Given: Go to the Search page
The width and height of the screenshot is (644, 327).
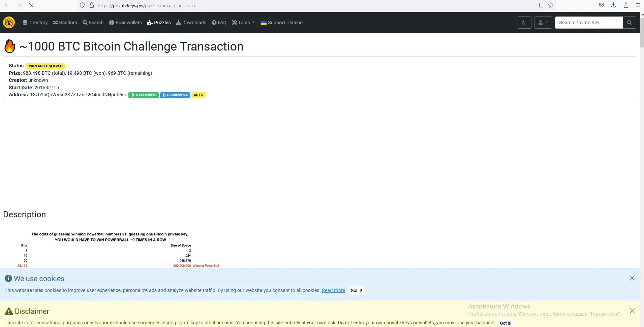Looking at the screenshot, I should [x=93, y=23].
